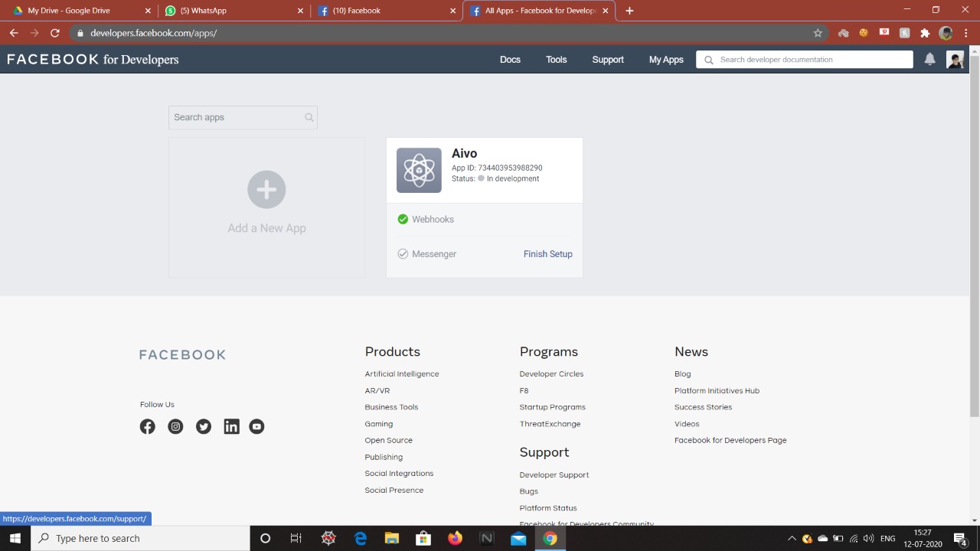This screenshot has width=980, height=551.
Task: Open Task View in the taskbar
Action: click(296, 538)
